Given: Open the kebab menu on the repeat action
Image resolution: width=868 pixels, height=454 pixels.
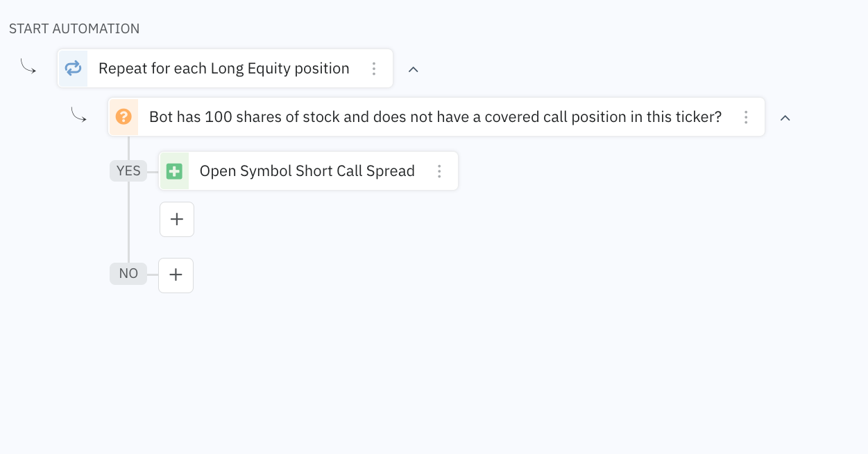Looking at the screenshot, I should tap(374, 69).
